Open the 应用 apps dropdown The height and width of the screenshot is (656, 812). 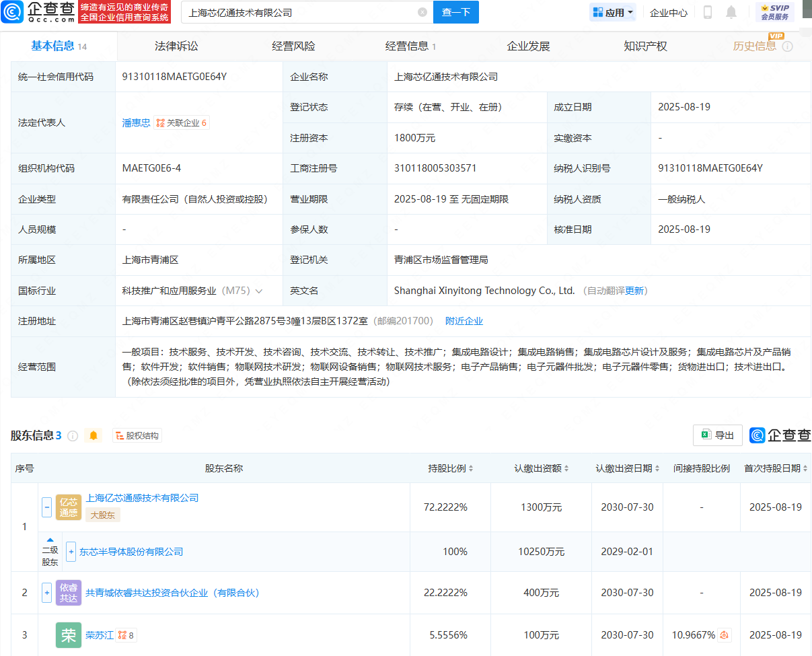613,12
